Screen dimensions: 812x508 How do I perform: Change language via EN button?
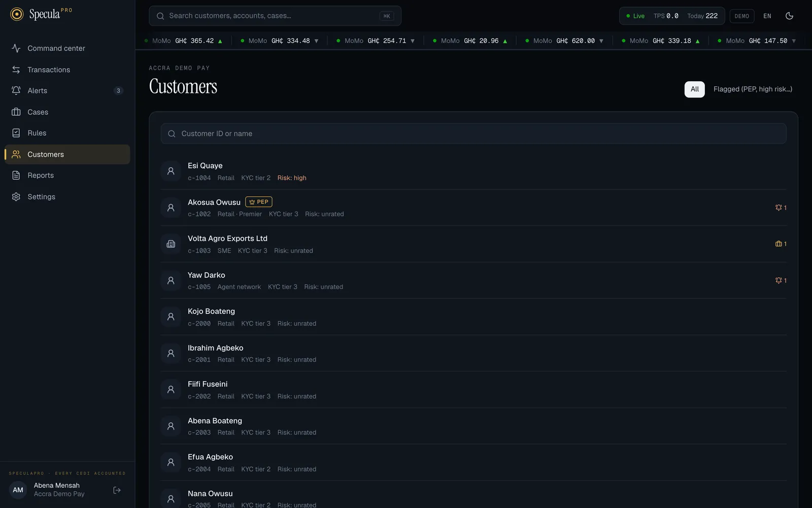tap(767, 16)
